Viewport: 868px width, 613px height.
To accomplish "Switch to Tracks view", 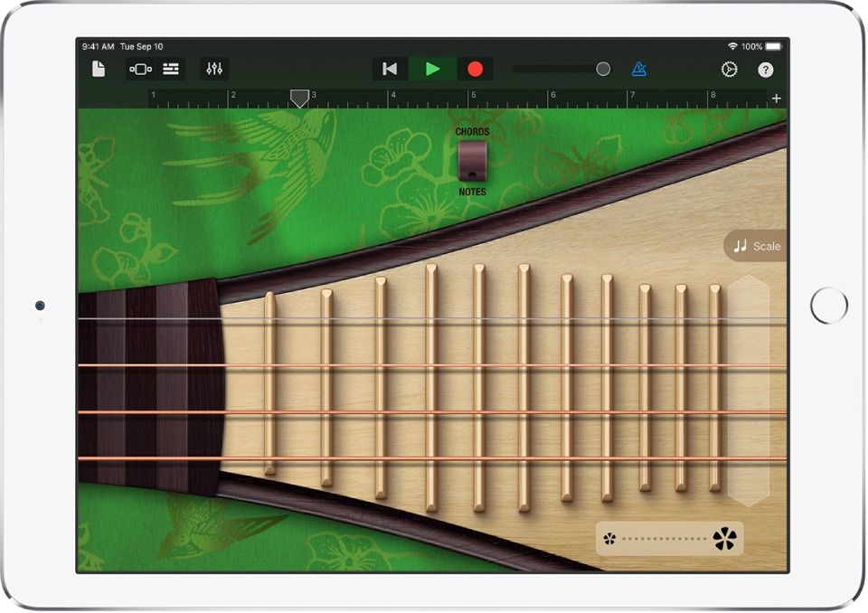I will [170, 70].
